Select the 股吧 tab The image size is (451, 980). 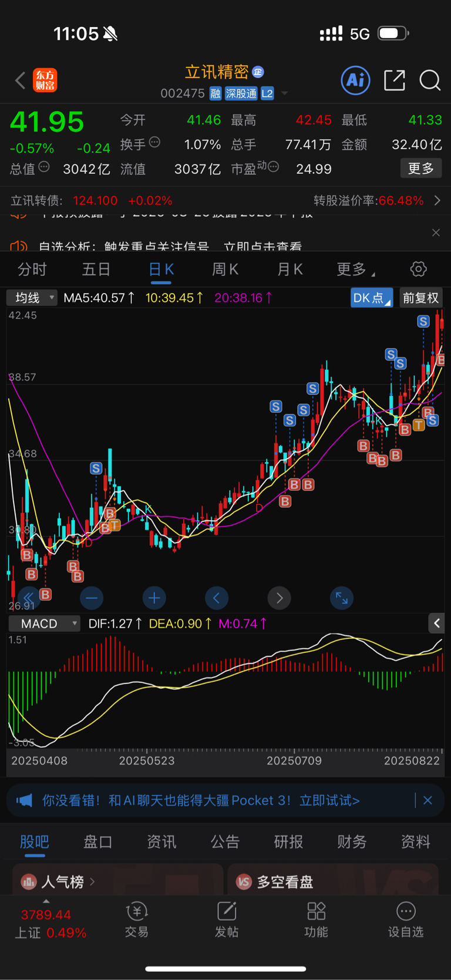pos(35,842)
